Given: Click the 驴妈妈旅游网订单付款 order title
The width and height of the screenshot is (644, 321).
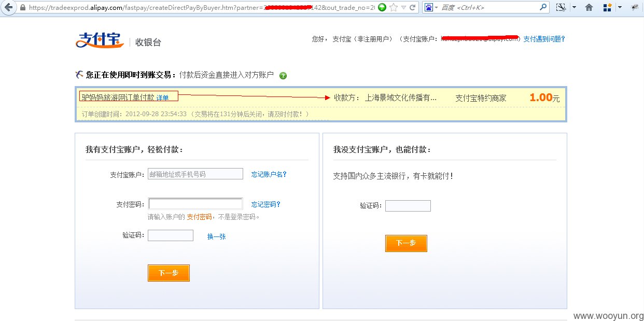Looking at the screenshot, I should pos(118,97).
